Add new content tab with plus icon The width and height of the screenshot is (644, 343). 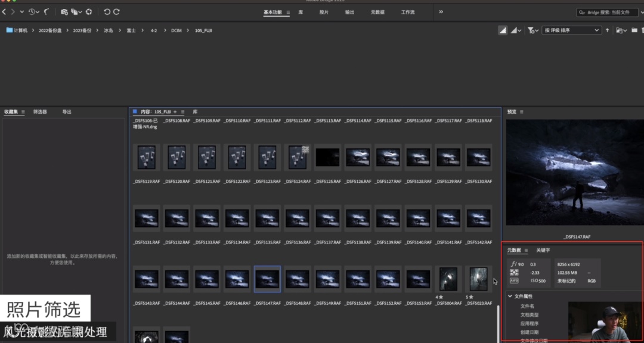(175, 111)
